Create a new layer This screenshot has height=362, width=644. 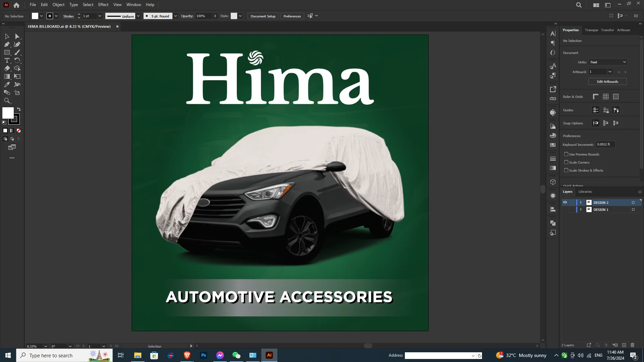coord(624,345)
